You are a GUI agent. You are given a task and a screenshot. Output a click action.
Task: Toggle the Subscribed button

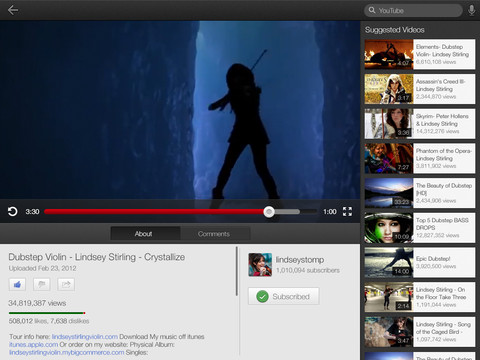pyautogui.click(x=284, y=296)
